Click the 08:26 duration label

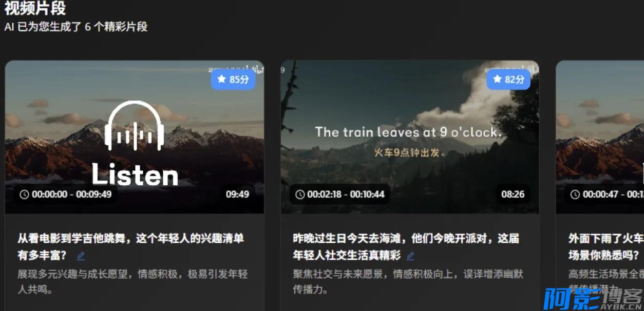point(513,194)
